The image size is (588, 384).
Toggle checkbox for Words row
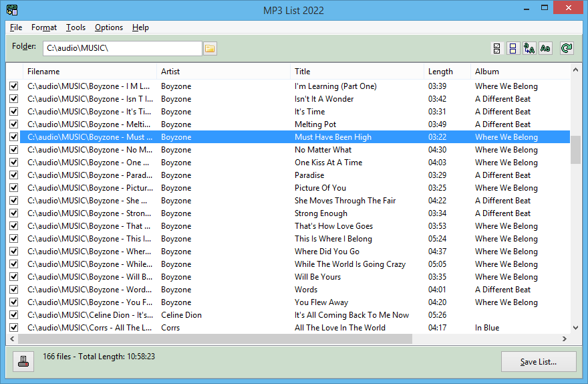click(x=14, y=290)
